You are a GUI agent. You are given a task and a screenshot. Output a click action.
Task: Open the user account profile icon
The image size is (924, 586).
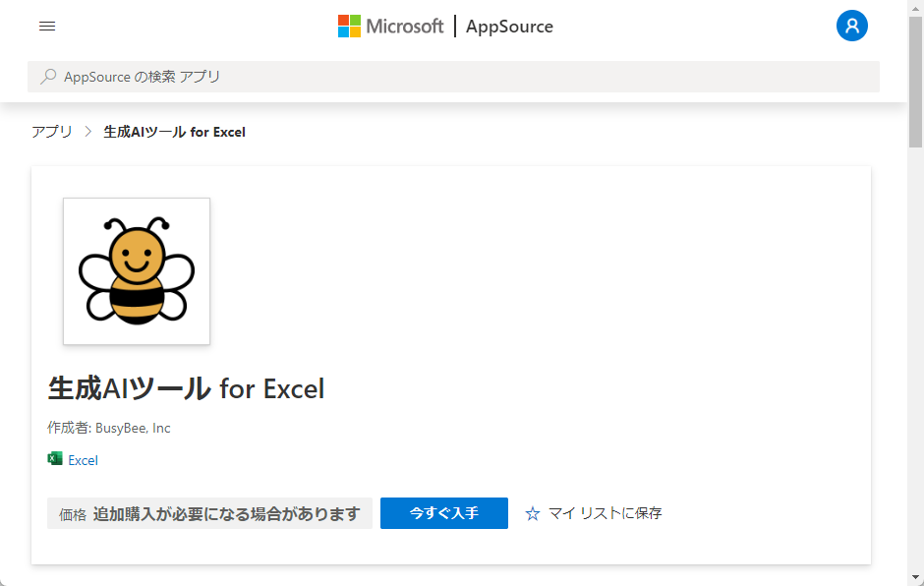click(852, 26)
